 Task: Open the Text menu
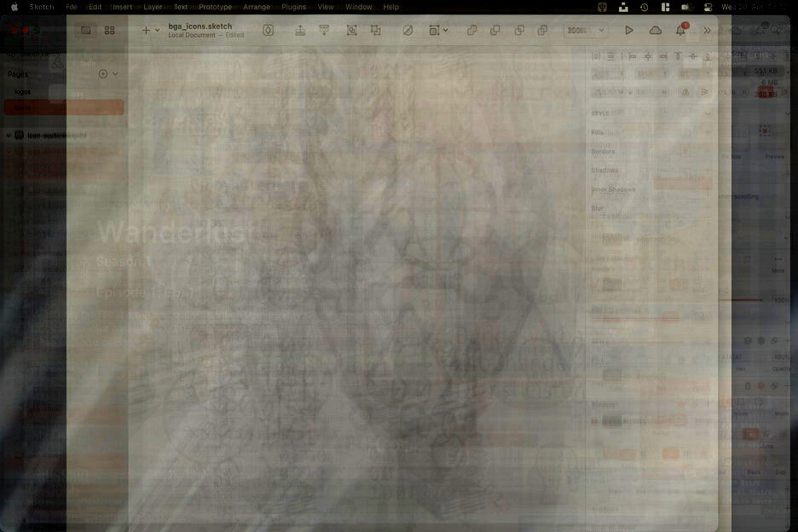tap(181, 7)
